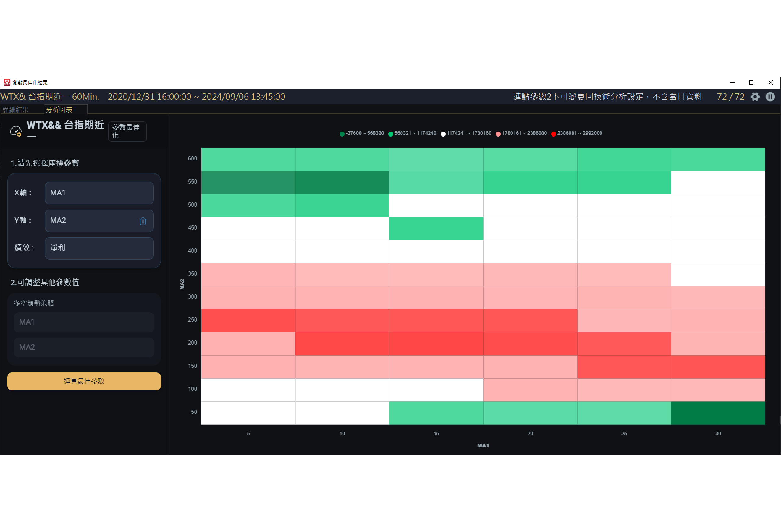Click the MA2 field under 多空趨勢策略
This screenshot has height=532, width=781.
pyautogui.click(x=84, y=347)
